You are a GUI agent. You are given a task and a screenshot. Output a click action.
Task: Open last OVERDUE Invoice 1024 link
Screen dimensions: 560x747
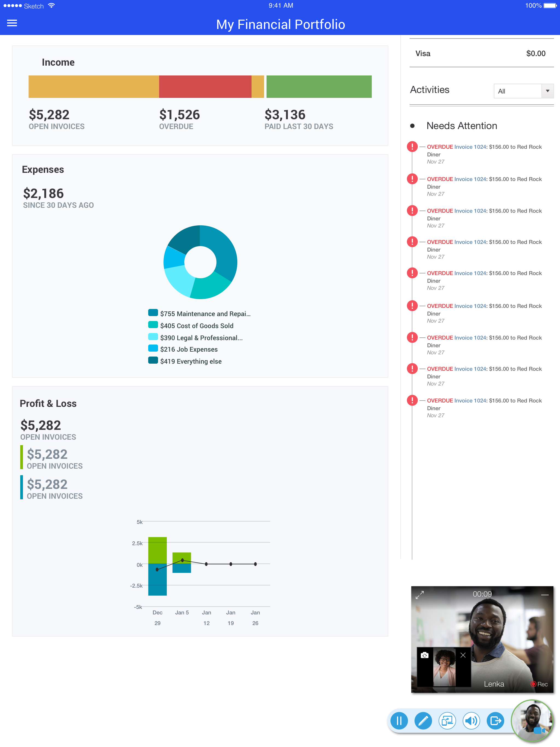pyautogui.click(x=470, y=401)
